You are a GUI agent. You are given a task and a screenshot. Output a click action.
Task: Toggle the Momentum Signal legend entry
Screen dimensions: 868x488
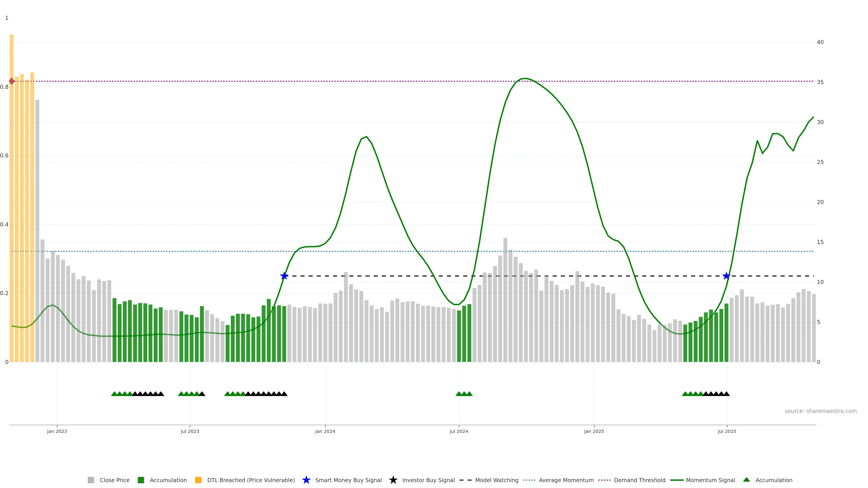(710, 480)
